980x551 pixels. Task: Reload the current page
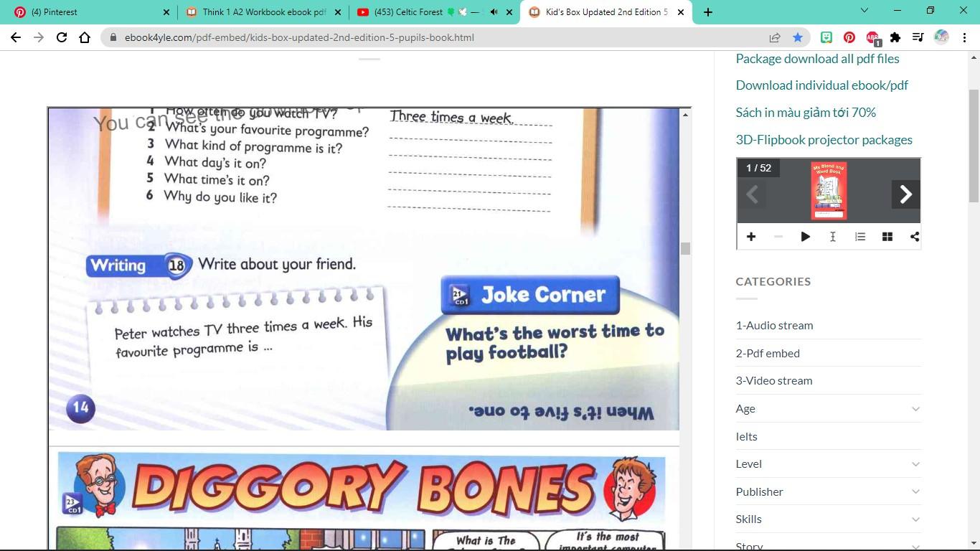tap(62, 37)
